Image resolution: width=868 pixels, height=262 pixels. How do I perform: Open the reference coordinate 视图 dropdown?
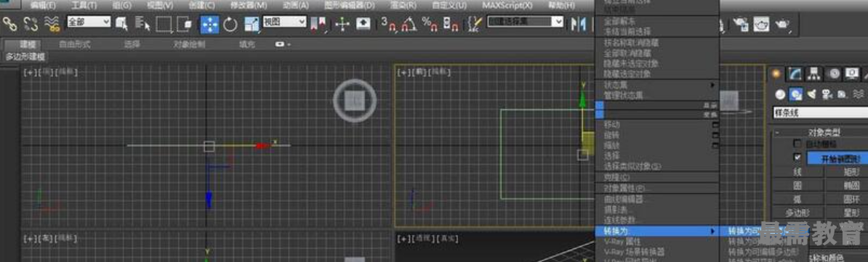point(284,22)
